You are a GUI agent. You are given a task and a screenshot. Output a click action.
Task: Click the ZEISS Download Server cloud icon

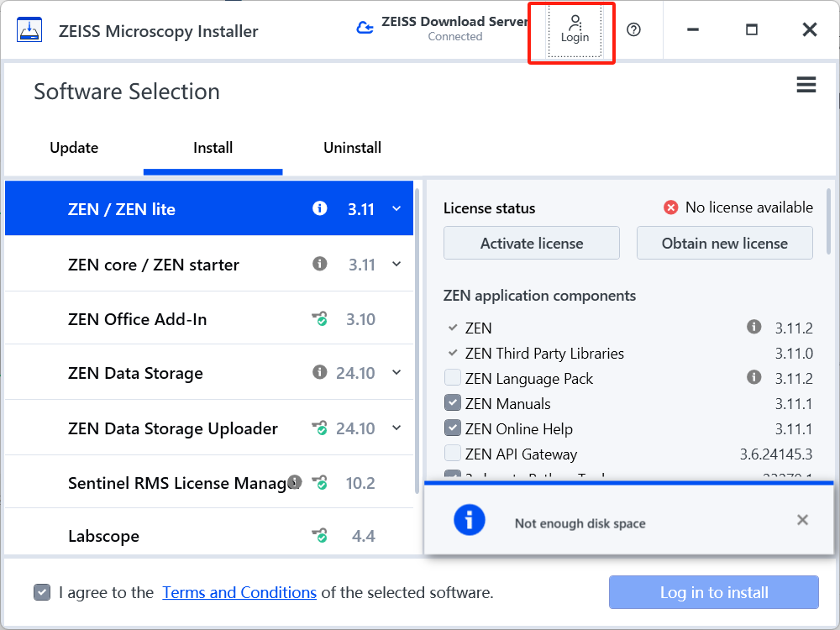365,28
